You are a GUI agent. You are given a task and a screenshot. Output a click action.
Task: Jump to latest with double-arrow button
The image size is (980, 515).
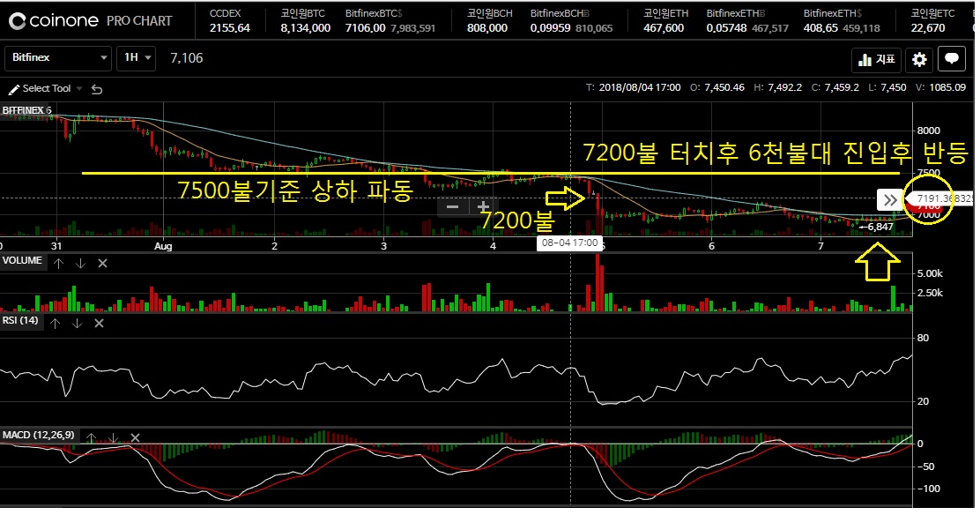(890, 200)
